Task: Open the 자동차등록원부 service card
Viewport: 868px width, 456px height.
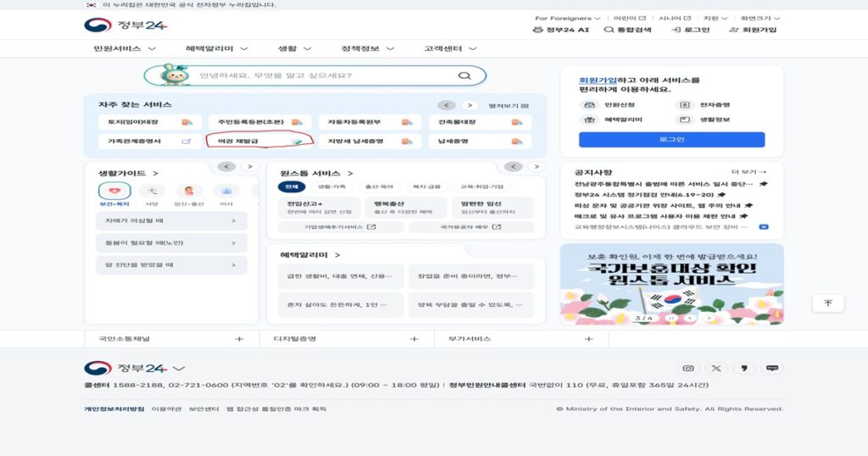Action: [370, 122]
